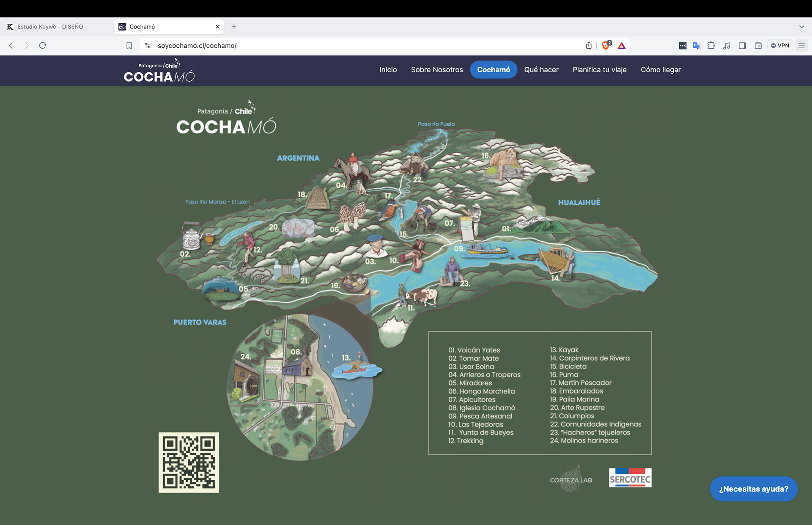The height and width of the screenshot is (525, 812).
Task: Open the Brave Wallet icon
Action: pyautogui.click(x=758, y=46)
